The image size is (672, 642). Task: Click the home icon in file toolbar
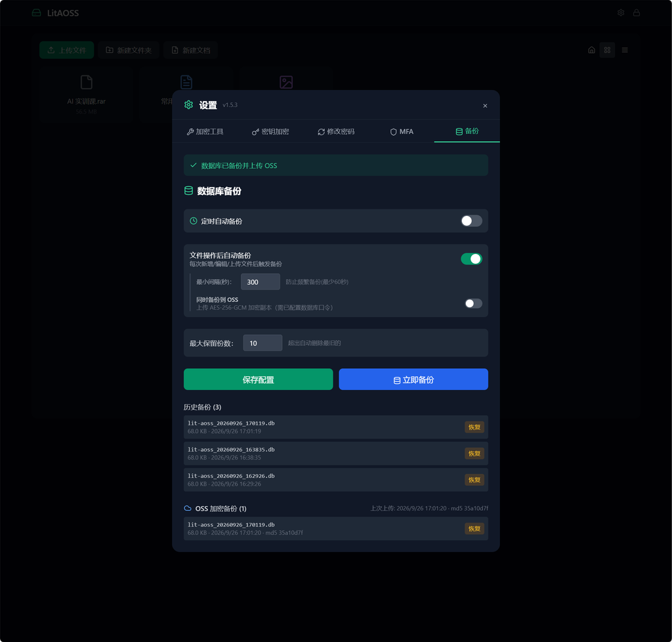click(591, 50)
